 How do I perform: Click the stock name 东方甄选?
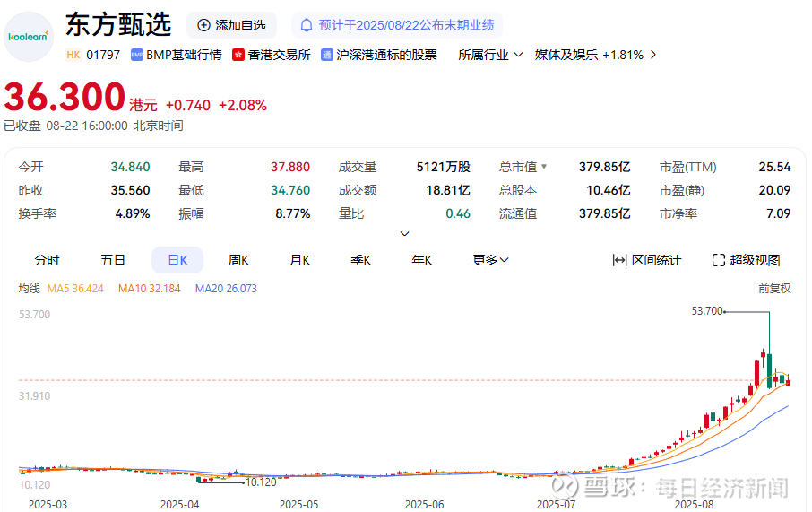118,24
